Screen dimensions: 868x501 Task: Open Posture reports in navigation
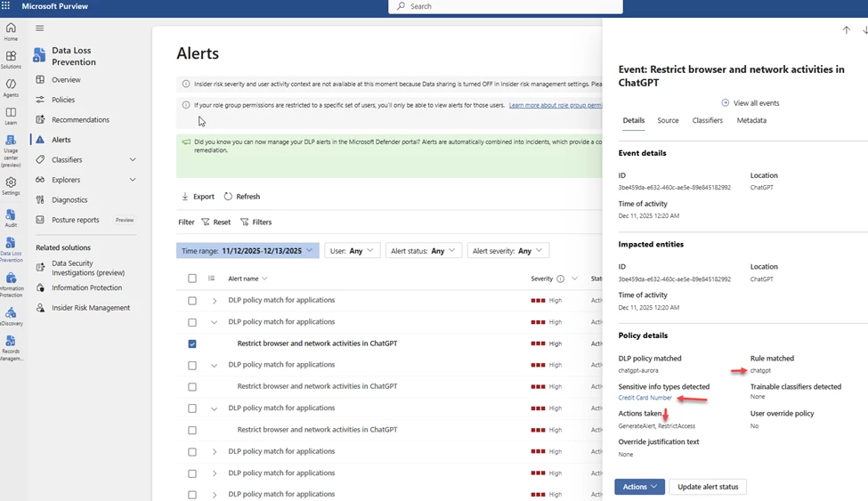pos(76,220)
